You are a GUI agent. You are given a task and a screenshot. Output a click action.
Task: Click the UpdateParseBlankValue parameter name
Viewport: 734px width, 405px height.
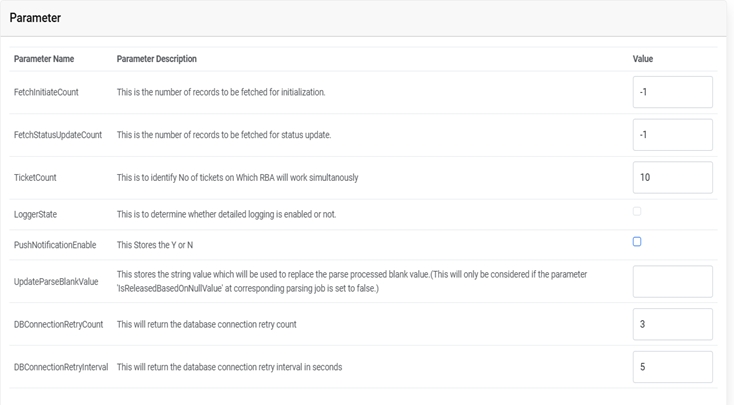click(56, 282)
